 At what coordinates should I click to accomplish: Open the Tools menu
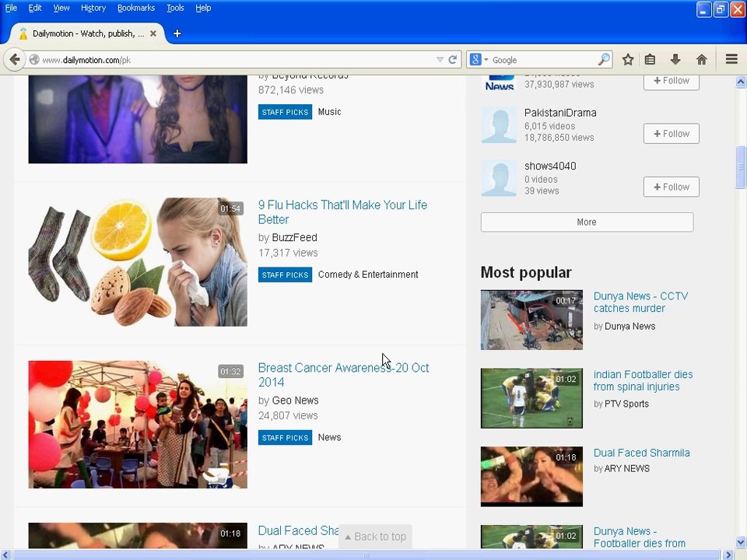(175, 8)
